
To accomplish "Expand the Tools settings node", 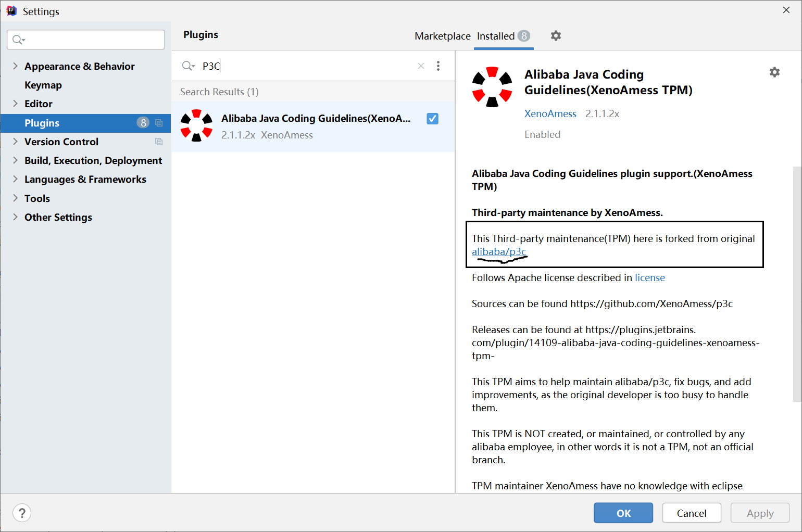I will [x=15, y=198].
